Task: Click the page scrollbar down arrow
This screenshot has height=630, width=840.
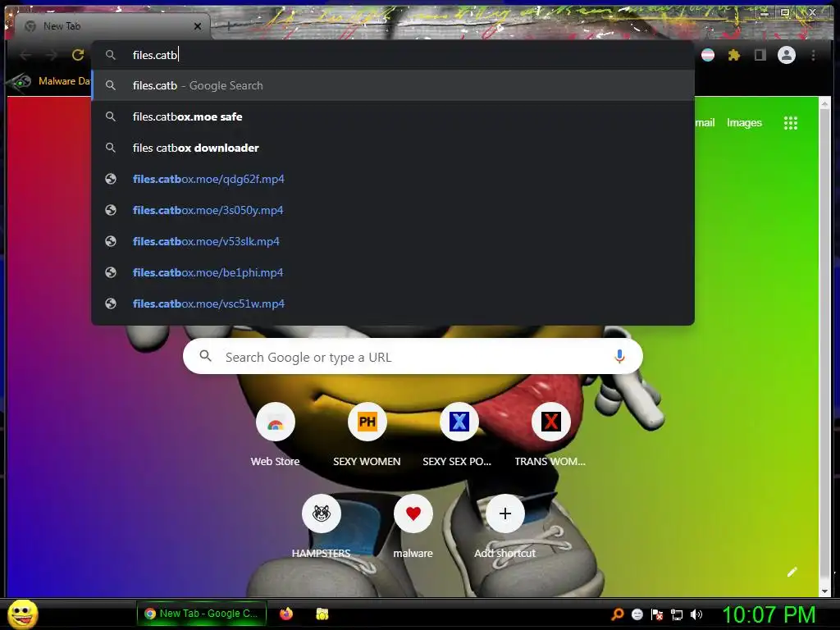Action: 824,591
